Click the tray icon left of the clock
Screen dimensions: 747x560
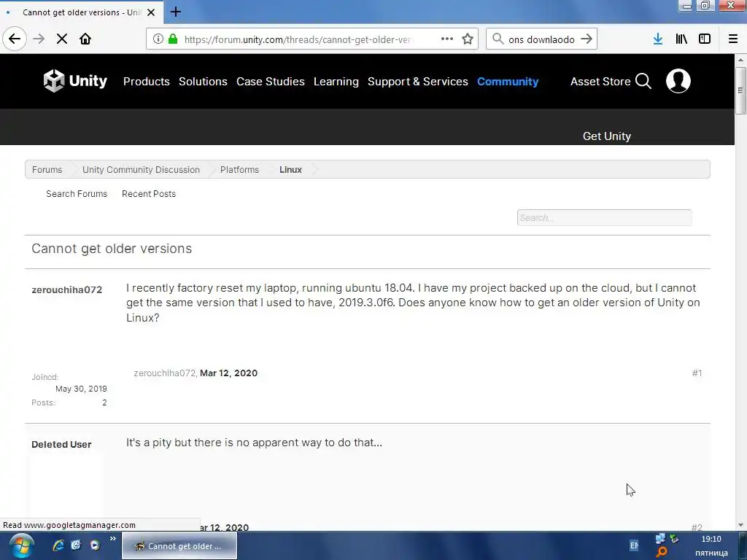coord(675,539)
